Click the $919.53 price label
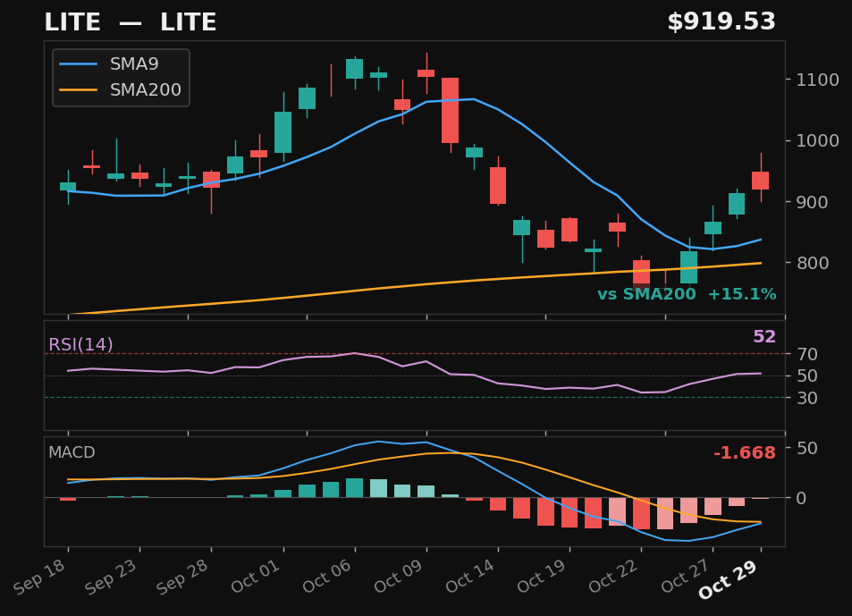Image resolution: width=852 pixels, height=616 pixels. tap(721, 22)
